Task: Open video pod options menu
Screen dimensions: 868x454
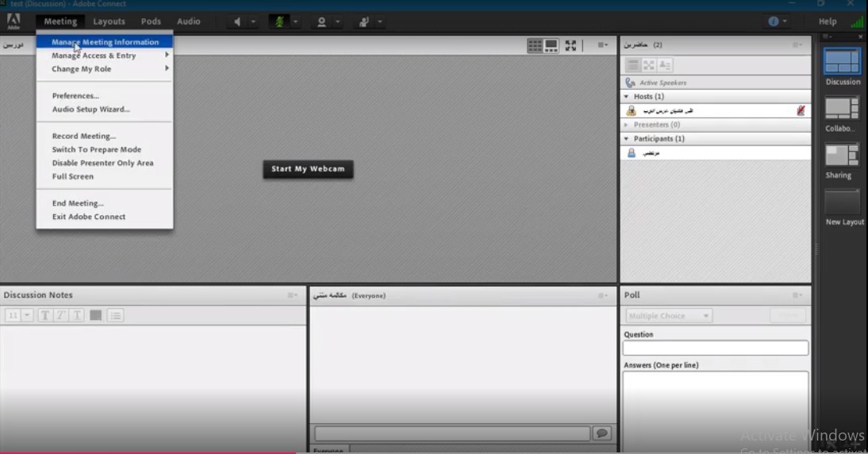Action: pos(603,45)
